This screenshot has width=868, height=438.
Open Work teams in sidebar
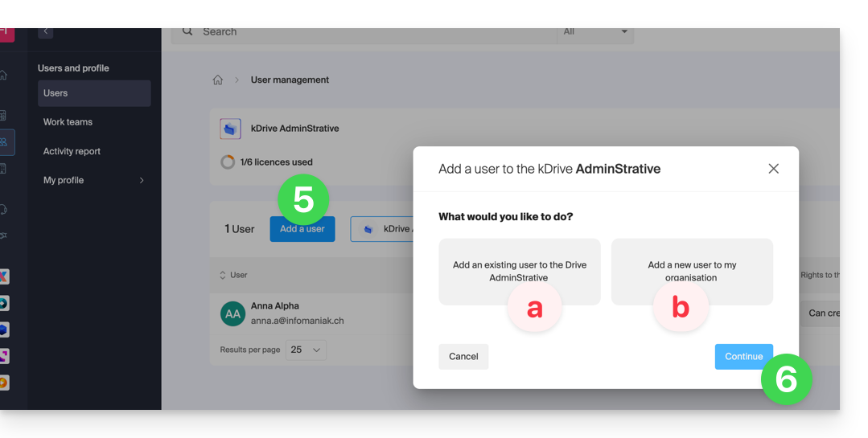coord(68,122)
